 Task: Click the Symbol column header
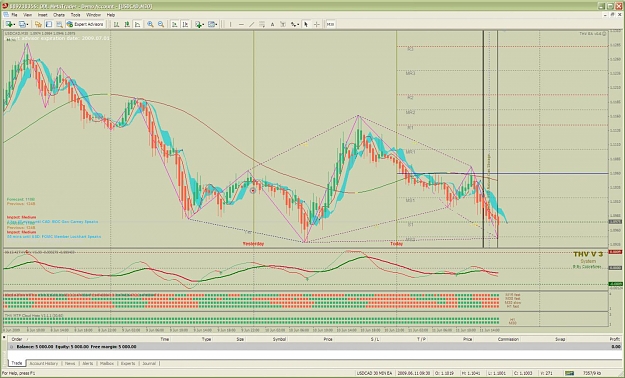tap(279, 339)
